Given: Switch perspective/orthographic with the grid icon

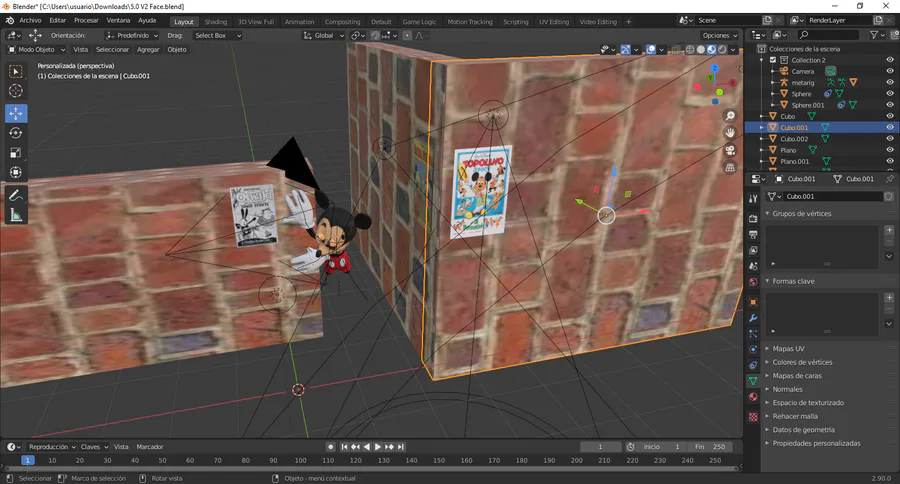Looking at the screenshot, I should pyautogui.click(x=730, y=168).
